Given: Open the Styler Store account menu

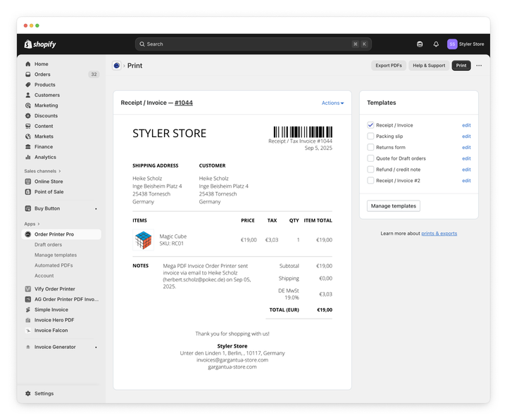Looking at the screenshot, I should point(465,44).
